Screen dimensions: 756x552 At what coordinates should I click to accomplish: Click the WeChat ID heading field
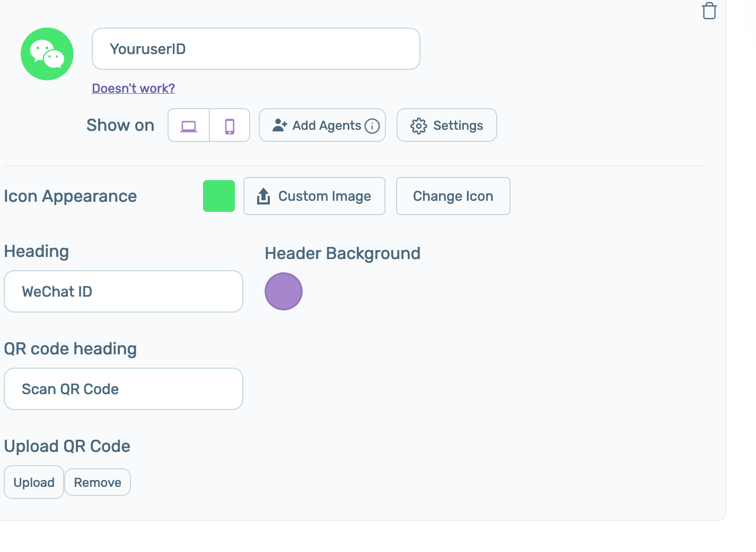tap(123, 291)
